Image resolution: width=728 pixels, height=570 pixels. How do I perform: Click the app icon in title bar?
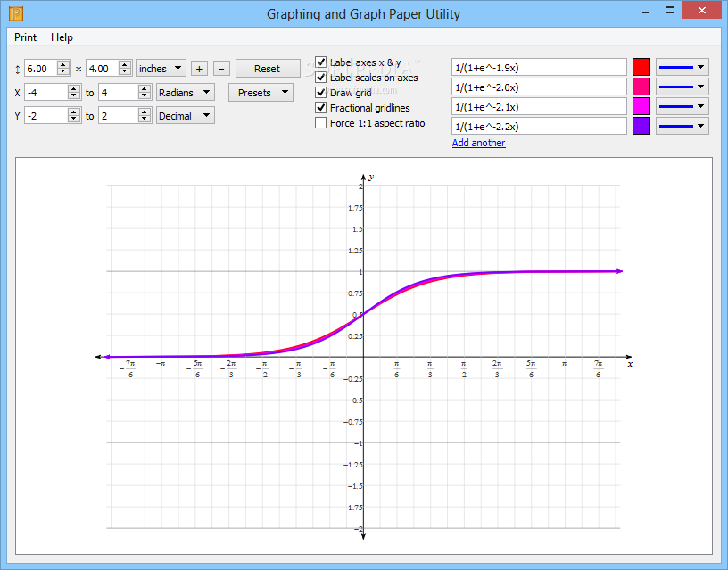[x=16, y=13]
